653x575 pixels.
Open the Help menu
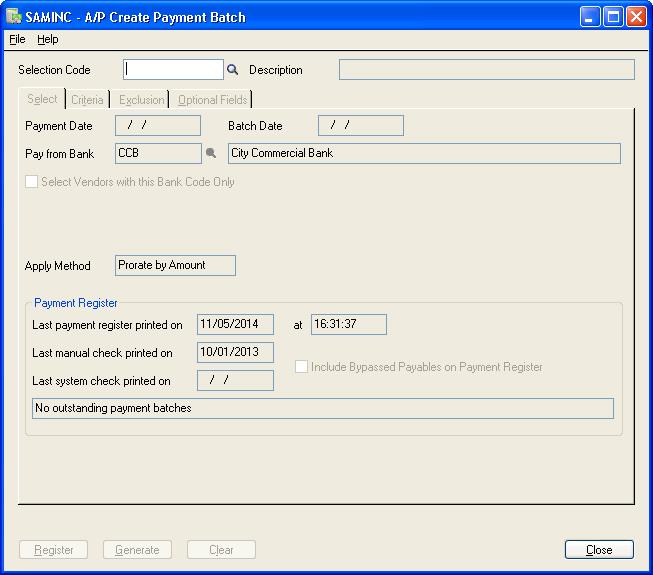[x=47, y=39]
